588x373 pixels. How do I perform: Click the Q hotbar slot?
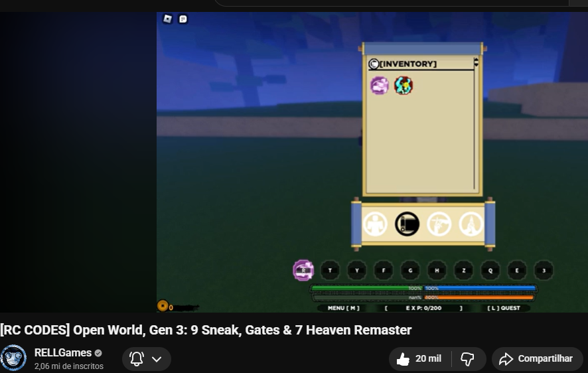pos(490,270)
